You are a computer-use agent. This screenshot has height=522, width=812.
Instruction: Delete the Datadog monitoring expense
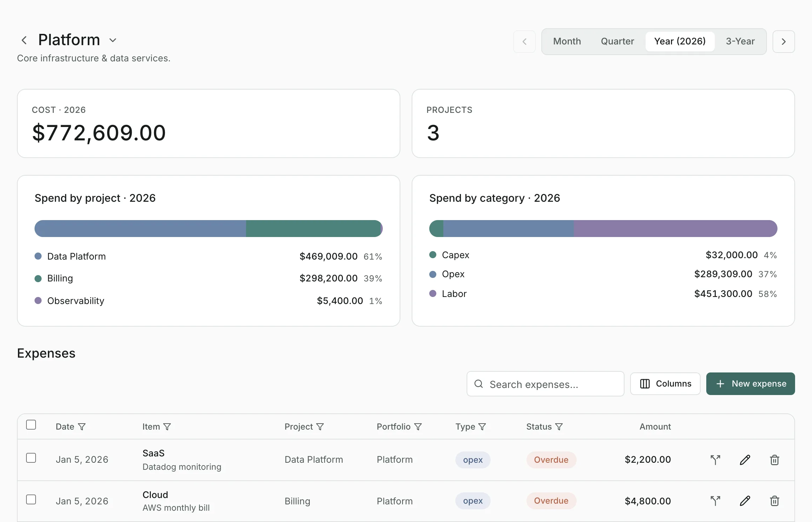pos(774,460)
